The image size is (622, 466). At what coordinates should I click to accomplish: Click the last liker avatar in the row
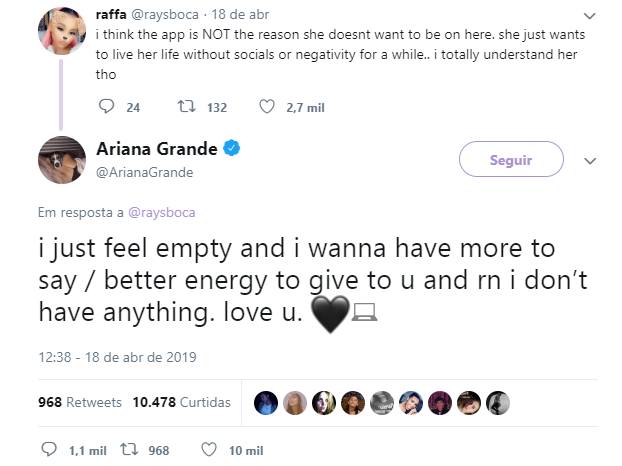point(498,403)
